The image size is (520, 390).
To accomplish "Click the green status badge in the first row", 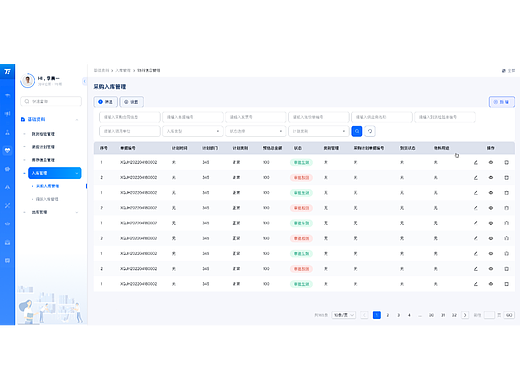I will (x=301, y=162).
